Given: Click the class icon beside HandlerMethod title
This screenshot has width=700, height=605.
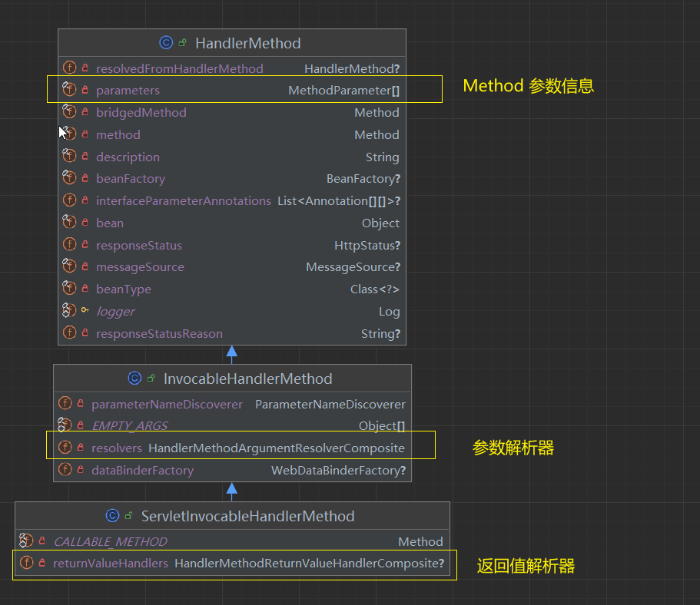Looking at the screenshot, I should click(x=166, y=43).
